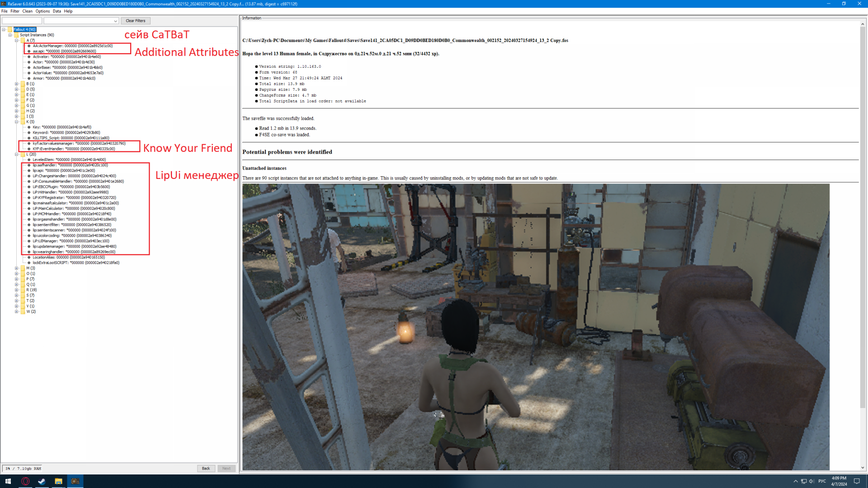Click the ReSaver app icon in the taskbar
The image size is (868, 488).
point(75,481)
